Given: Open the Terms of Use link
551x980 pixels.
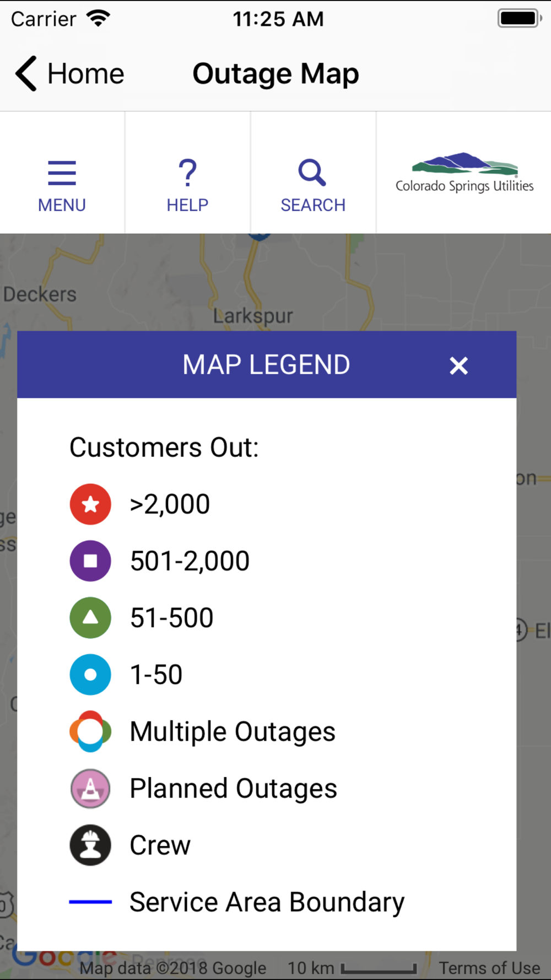Looking at the screenshot, I should (489, 968).
